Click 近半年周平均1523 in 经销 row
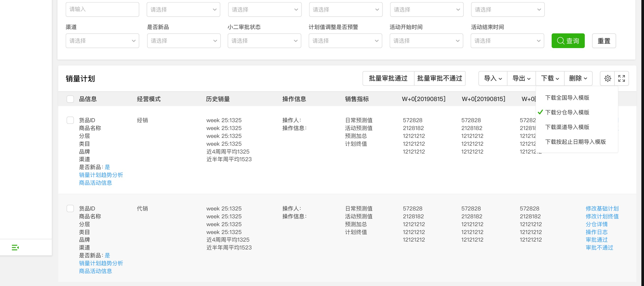The width and height of the screenshot is (644, 286). coord(229,159)
